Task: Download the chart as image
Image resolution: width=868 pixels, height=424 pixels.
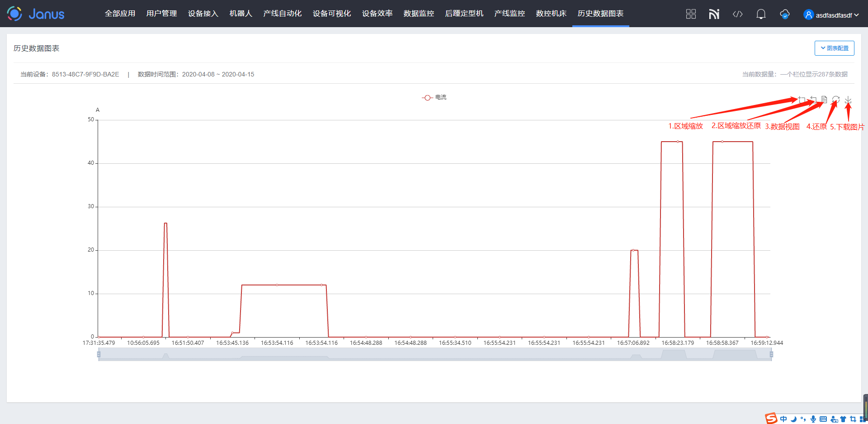Action: coord(848,100)
